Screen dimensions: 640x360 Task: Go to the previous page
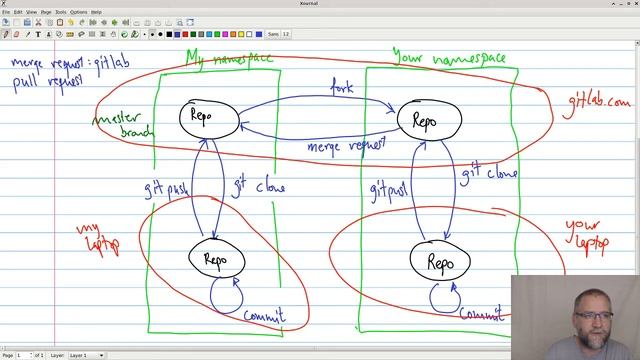point(104,22)
